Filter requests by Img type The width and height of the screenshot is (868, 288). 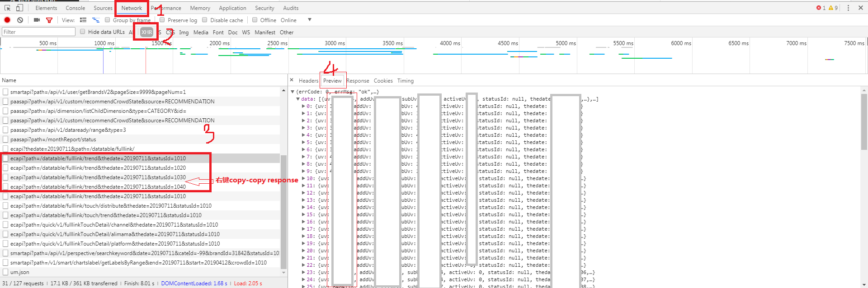[184, 33]
